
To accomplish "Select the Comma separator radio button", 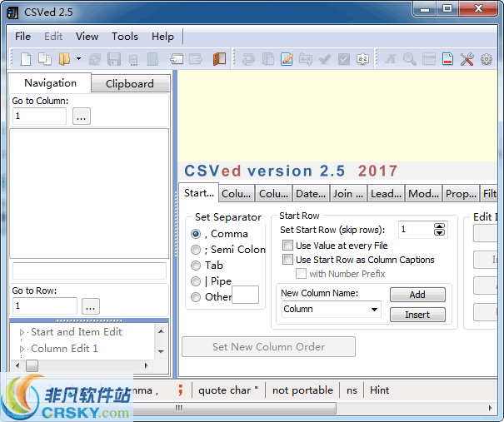I will [196, 234].
